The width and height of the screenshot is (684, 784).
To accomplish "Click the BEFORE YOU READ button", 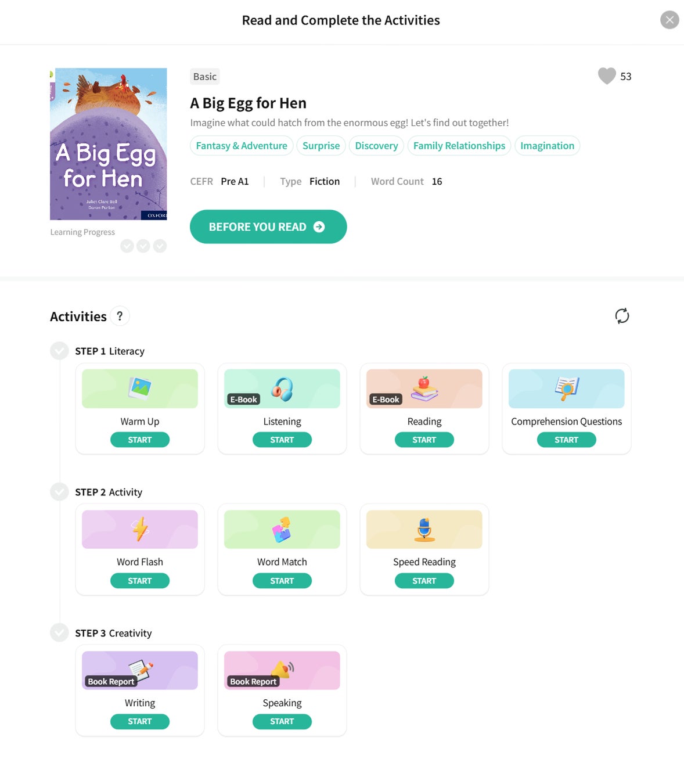I will (268, 226).
